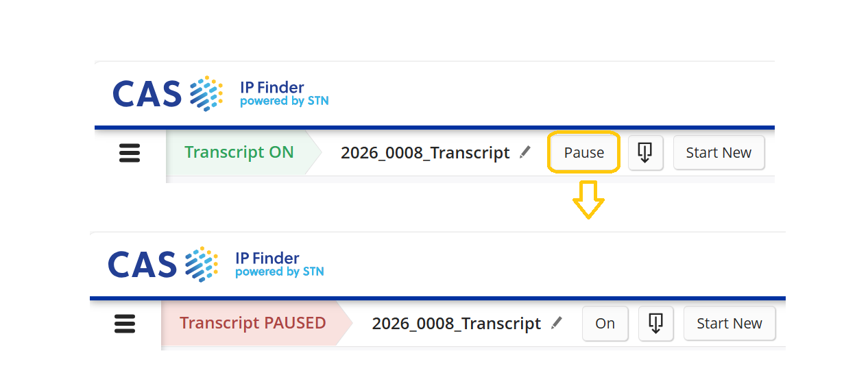This screenshot has width=868, height=382.
Task: Open hamburger menu beside Transcript PAUSED
Action: 125,324
